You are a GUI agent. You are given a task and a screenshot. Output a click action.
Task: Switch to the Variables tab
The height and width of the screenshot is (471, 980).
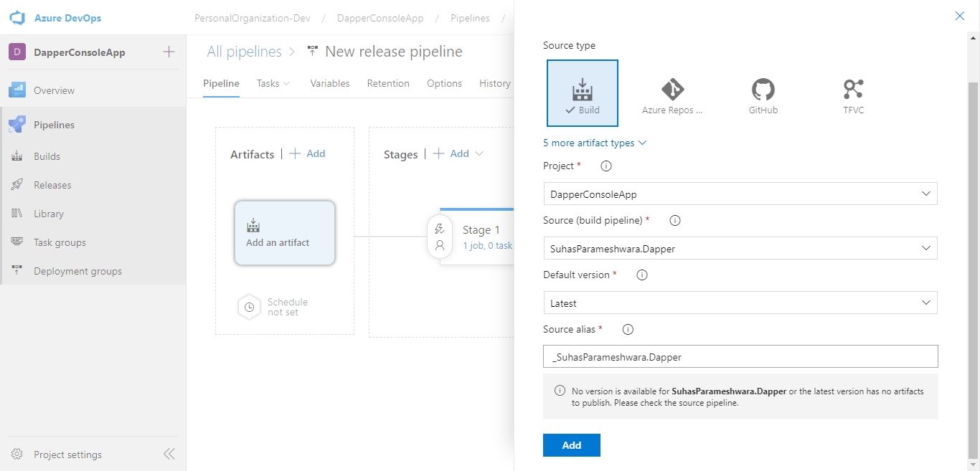330,83
